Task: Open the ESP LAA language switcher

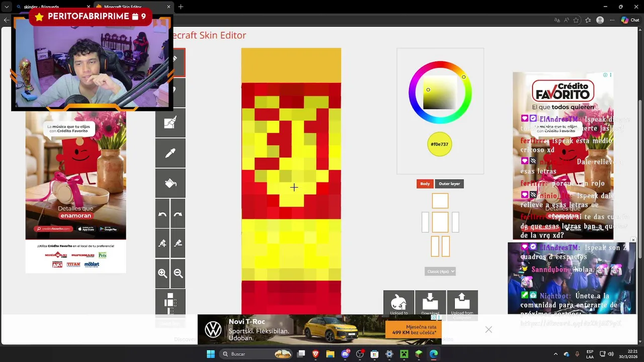Action: pyautogui.click(x=590, y=354)
